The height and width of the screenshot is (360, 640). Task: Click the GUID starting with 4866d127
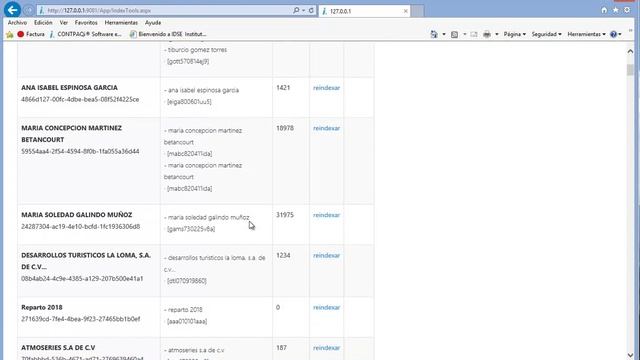[80, 100]
